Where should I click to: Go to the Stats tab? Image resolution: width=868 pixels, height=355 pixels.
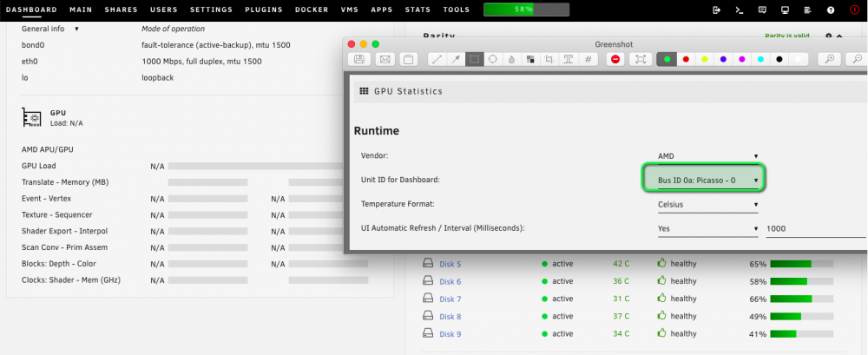[x=418, y=10]
